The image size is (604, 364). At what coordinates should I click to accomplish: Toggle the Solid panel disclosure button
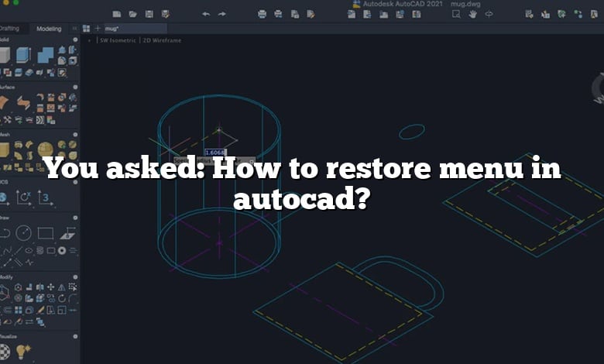coord(75,39)
